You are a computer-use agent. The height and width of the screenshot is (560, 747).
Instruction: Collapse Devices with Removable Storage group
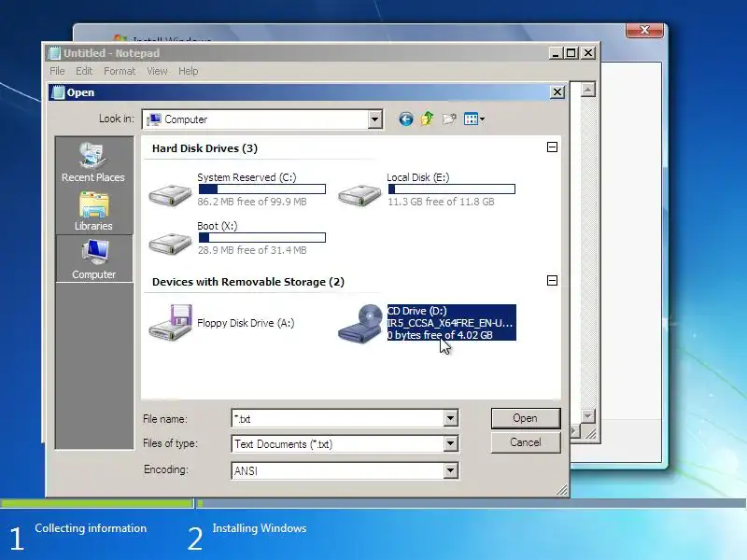[x=552, y=281]
